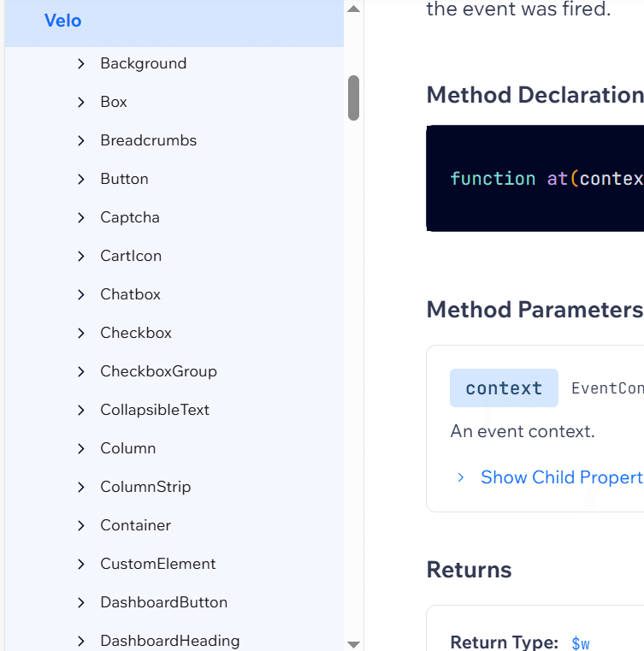644x651 pixels.
Task: Expand the Breadcrumbs chevron
Action: tap(81, 141)
